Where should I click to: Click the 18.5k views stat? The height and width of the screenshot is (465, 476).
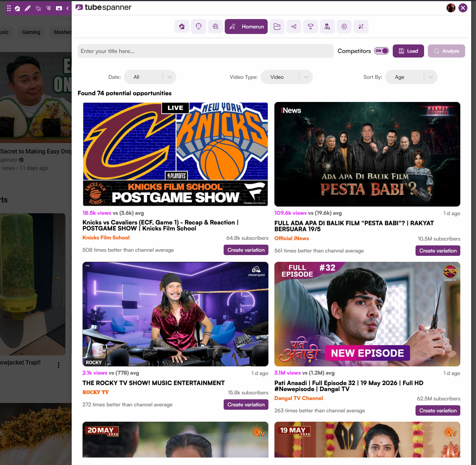pyautogui.click(x=97, y=213)
